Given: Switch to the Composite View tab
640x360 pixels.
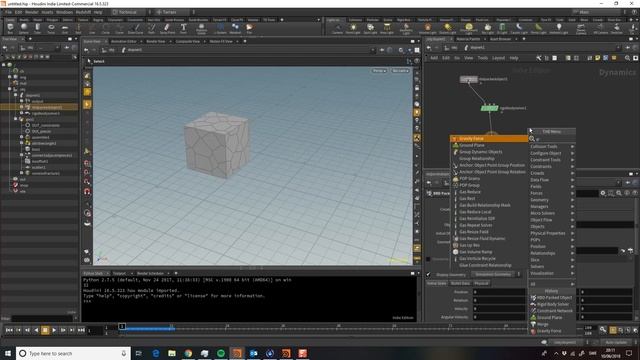Looking at the screenshot, I should (187, 41).
